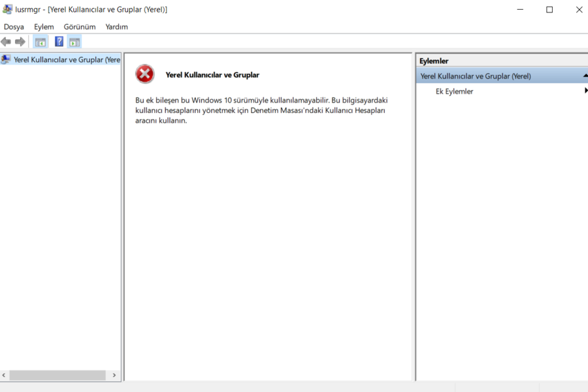The image size is (588, 392).
Task: Click the Eylemler pane header
Action: [502, 61]
